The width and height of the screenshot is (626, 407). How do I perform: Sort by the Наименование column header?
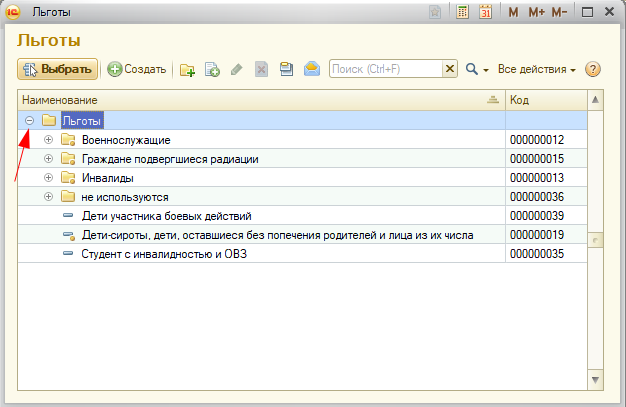(x=250, y=100)
